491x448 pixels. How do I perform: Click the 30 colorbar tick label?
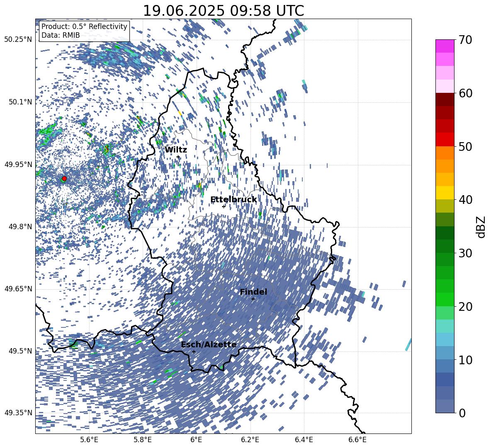tap(466, 253)
